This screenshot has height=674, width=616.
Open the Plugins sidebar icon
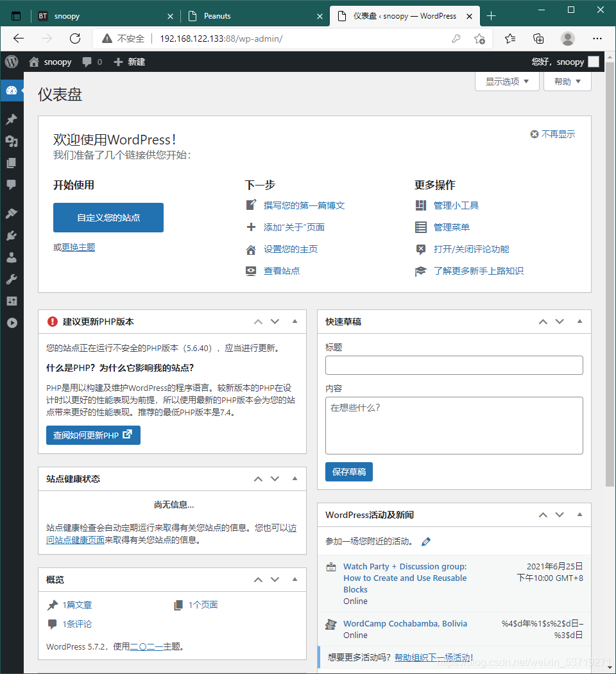(12, 235)
